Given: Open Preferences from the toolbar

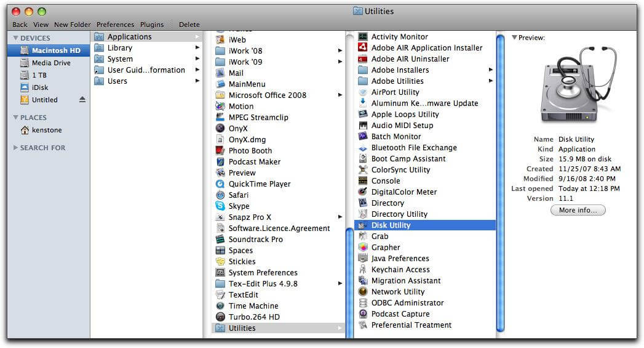Looking at the screenshot, I should point(116,25).
